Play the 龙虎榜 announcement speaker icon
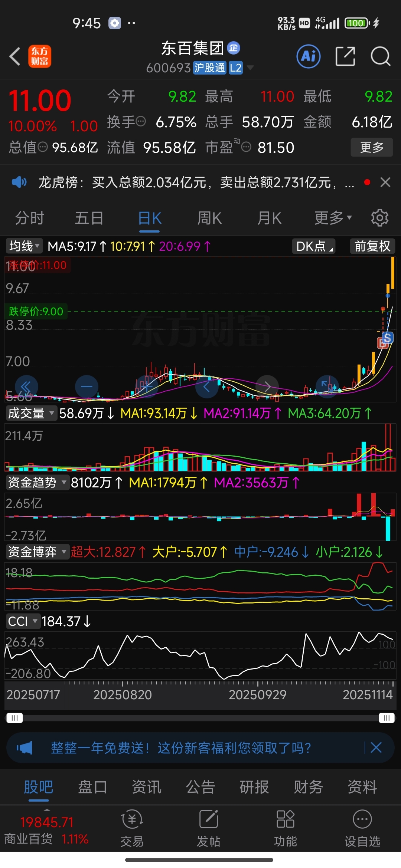This screenshot has height=868, width=401. coord(19,182)
